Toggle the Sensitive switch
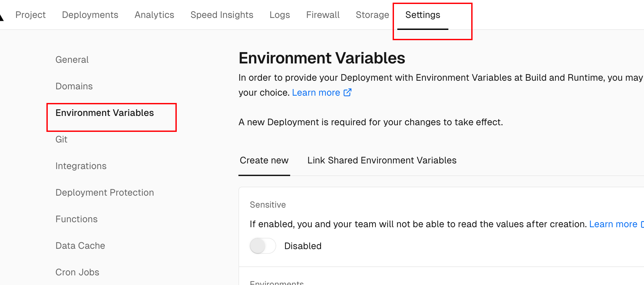The width and height of the screenshot is (644, 285). pyautogui.click(x=263, y=246)
